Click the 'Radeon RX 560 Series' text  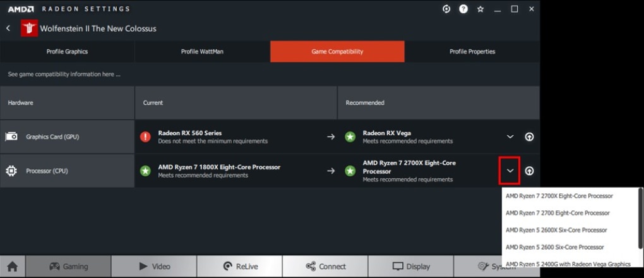tap(190, 133)
